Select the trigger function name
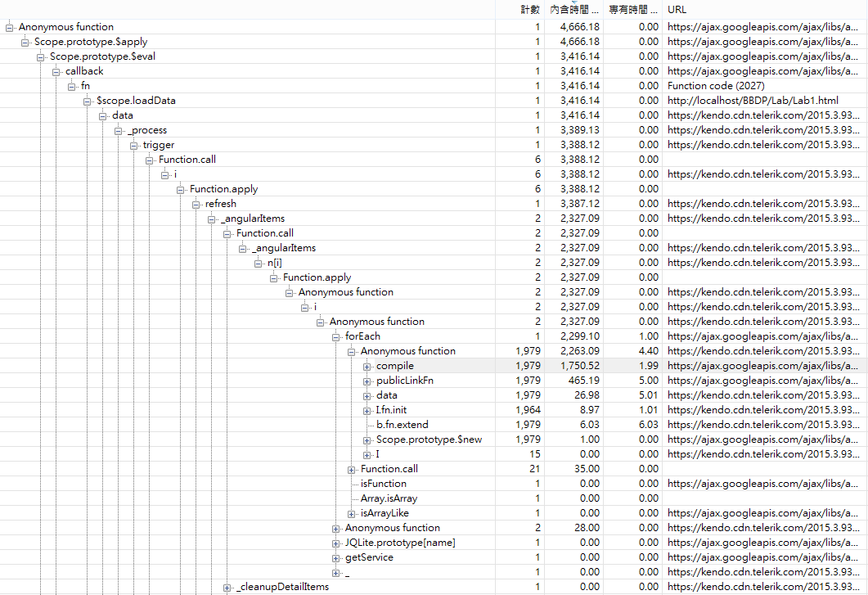This screenshot has height=595, width=868. pos(159,145)
